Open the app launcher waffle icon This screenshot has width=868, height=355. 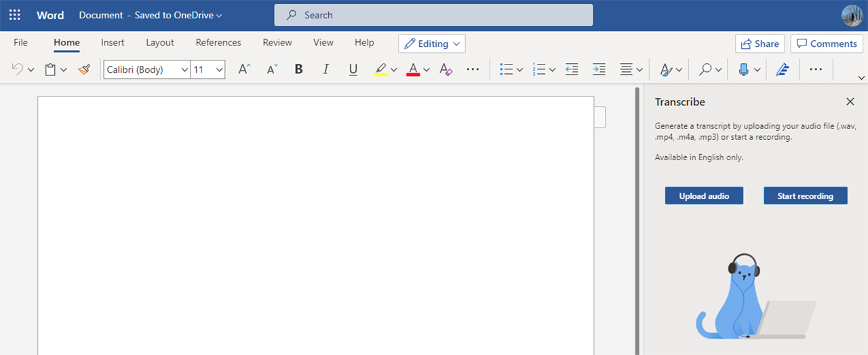[15, 15]
